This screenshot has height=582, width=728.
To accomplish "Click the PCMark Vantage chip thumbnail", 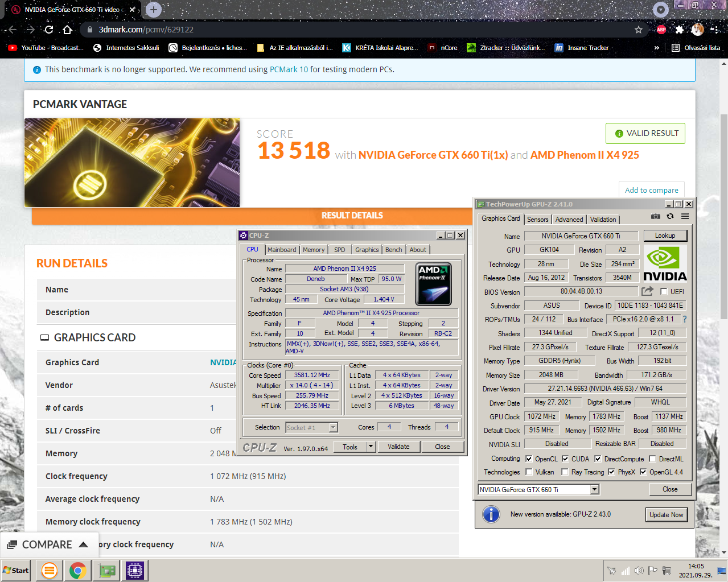I will 132,163.
